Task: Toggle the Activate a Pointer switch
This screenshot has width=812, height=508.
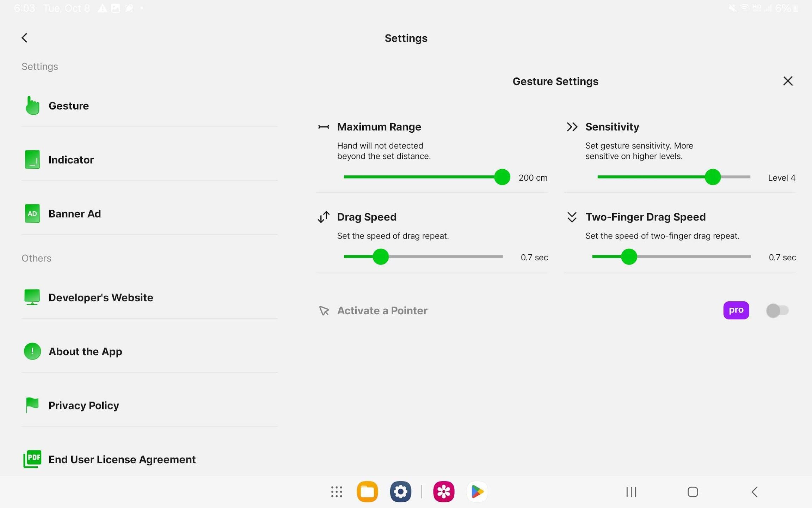Action: (777, 311)
